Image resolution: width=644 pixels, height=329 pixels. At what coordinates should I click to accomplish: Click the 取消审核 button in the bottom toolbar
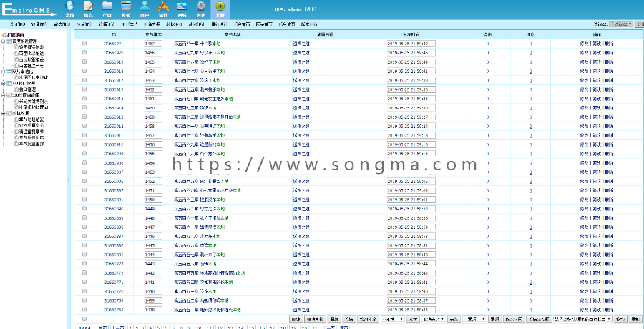pyautogui.click(x=316, y=319)
